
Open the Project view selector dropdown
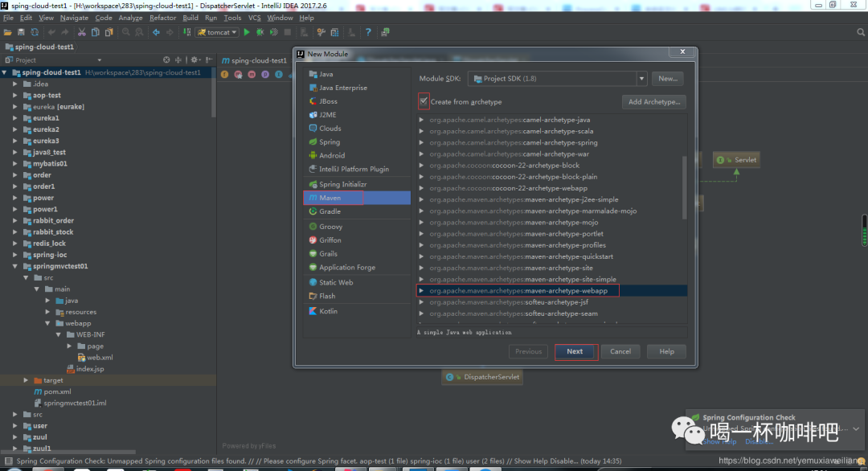[99, 59]
